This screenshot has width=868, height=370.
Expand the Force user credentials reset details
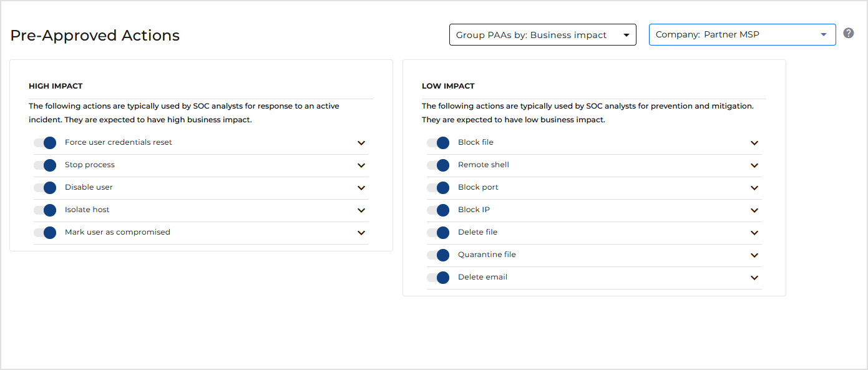361,143
